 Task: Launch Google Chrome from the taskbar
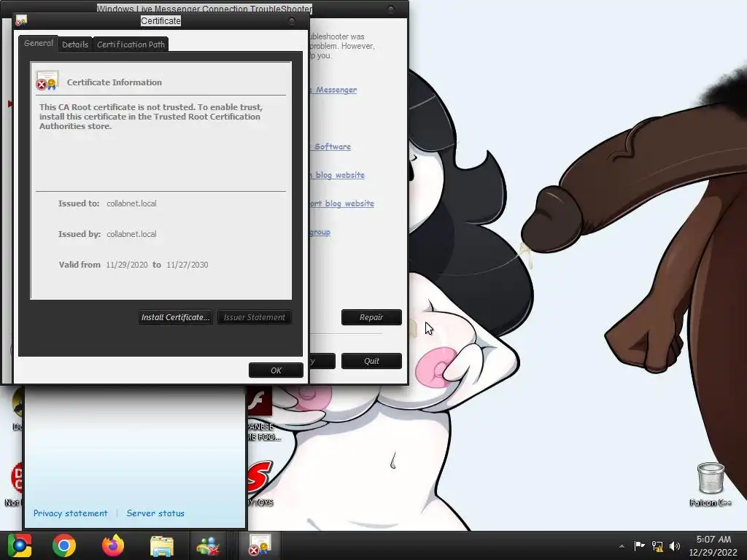click(64, 545)
